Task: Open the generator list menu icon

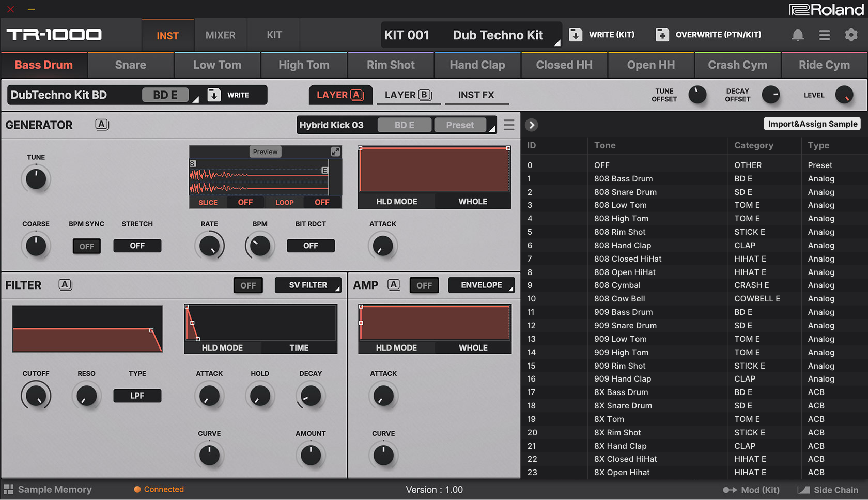Action: pos(509,125)
